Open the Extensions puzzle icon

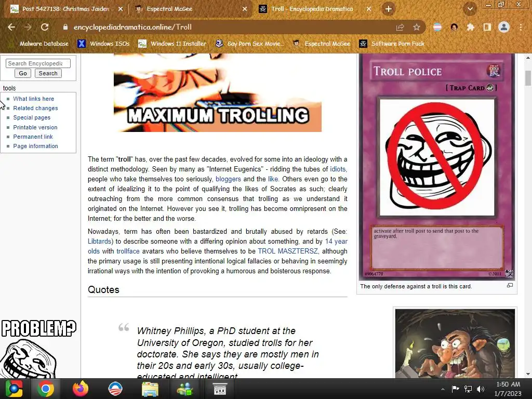(x=470, y=27)
